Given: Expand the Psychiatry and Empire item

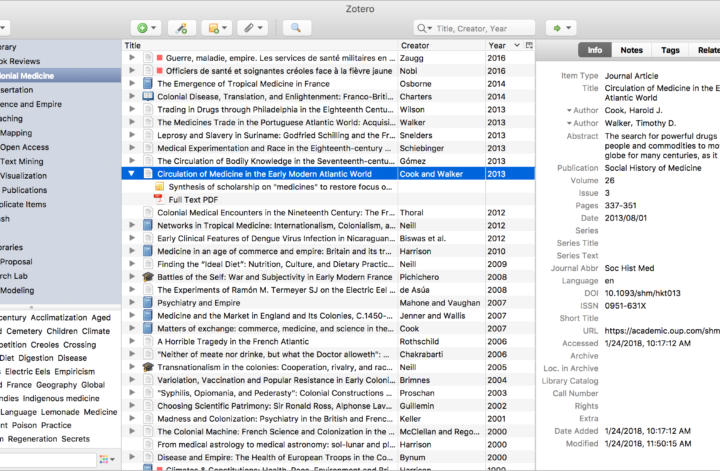Looking at the screenshot, I should pyautogui.click(x=132, y=302).
